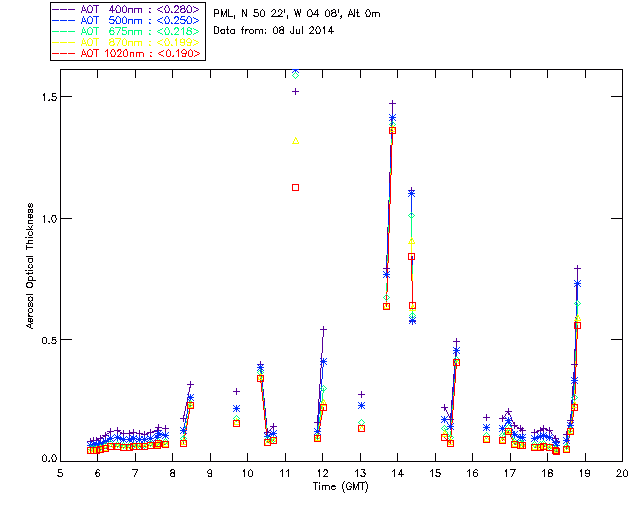The width and height of the screenshot is (640, 512).
Task: Click the purple plus marker at the highest peak near hour 14
Action: coord(393,103)
